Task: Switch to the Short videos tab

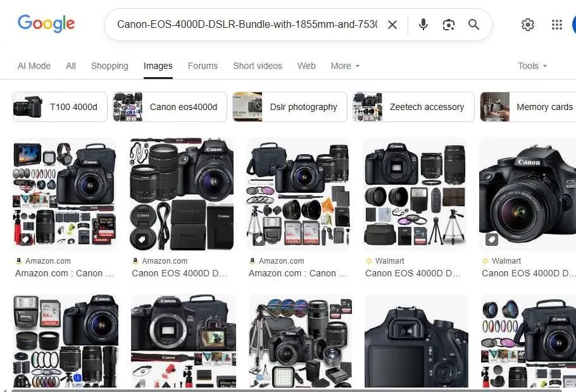Action: point(258,66)
